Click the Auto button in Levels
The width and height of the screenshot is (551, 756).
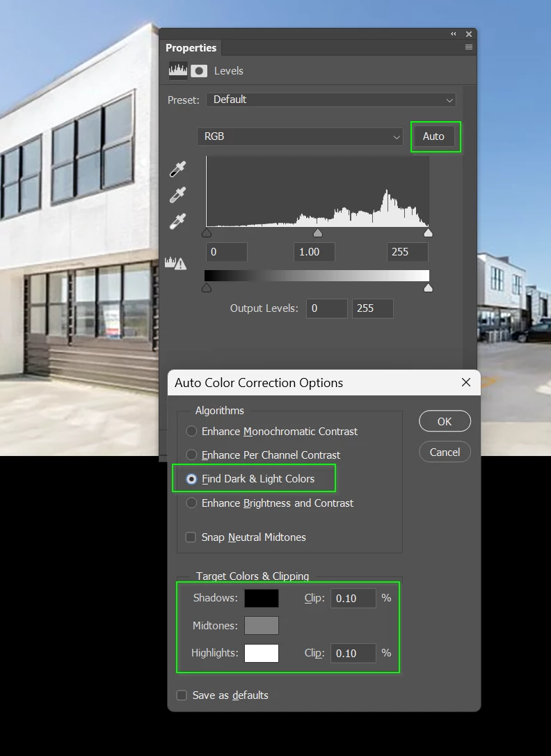(433, 136)
